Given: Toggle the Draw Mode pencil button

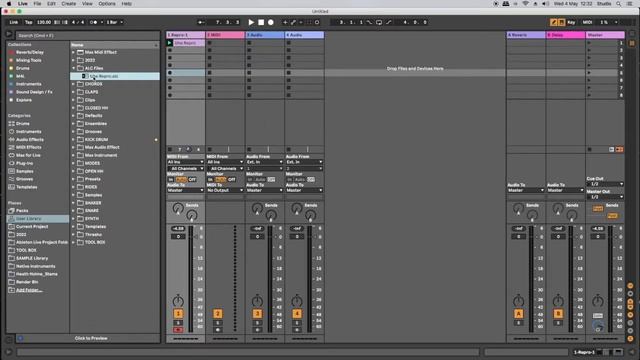Looking at the screenshot, I should point(553,22).
